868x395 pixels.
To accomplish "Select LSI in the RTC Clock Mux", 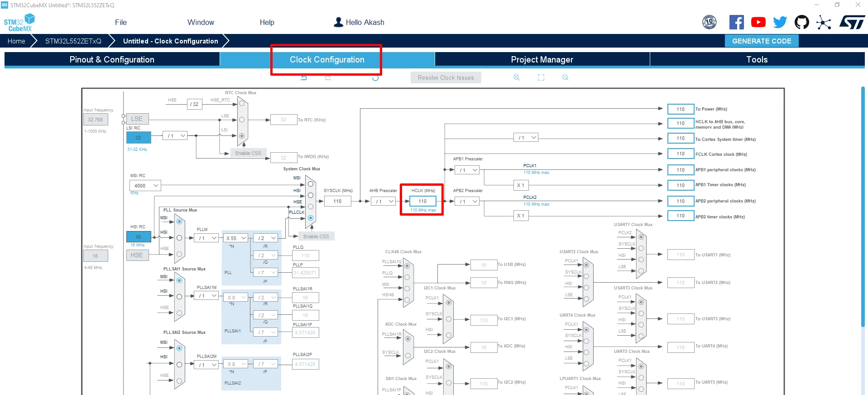I will 242,136.
